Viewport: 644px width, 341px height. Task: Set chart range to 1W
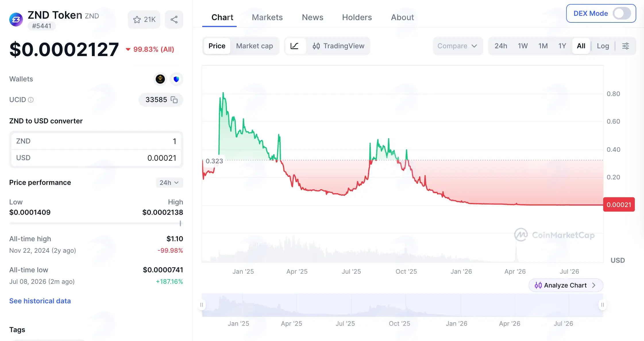[523, 46]
